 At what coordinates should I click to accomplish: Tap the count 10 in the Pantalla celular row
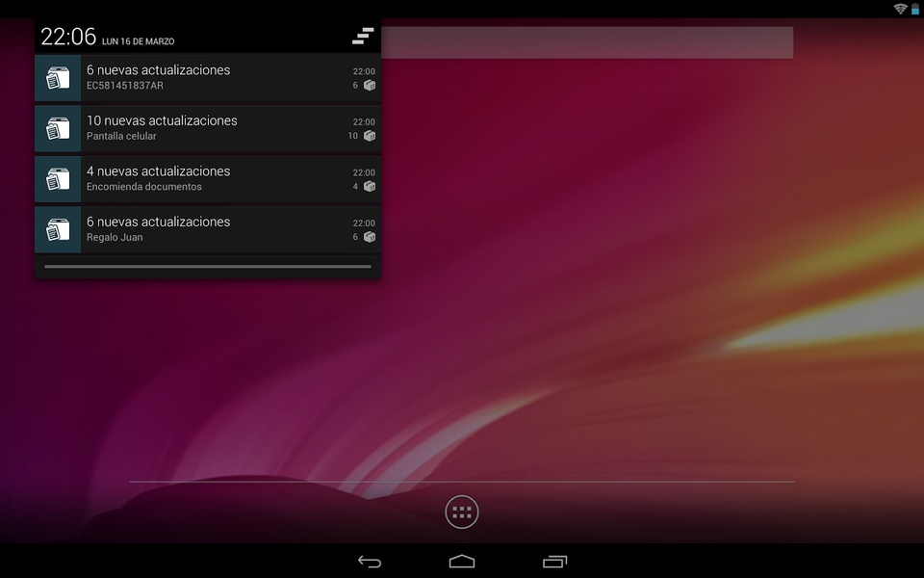tap(352, 136)
